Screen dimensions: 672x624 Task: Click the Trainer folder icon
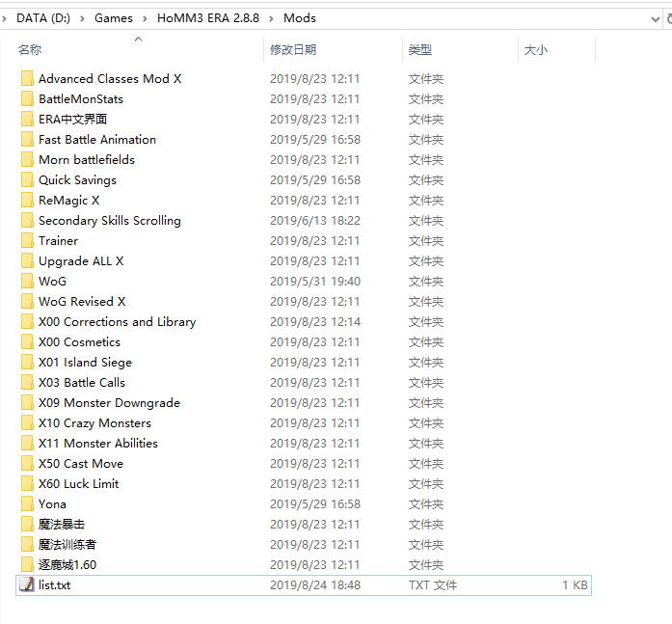(x=27, y=241)
